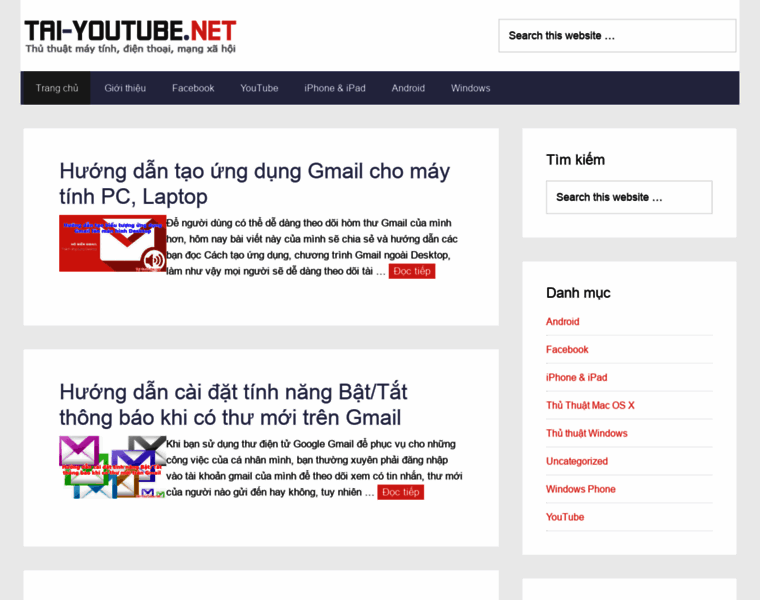760x600 pixels.
Task: Click the Tìm kiếm widget heading
Action: point(575,159)
